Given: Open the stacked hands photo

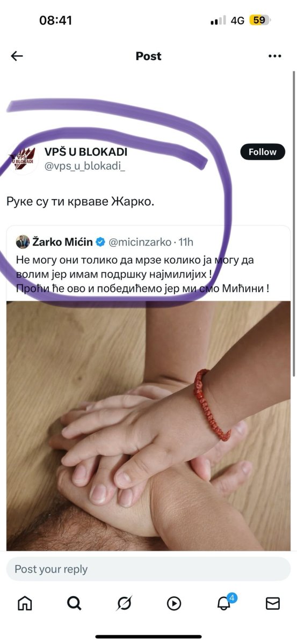Looking at the screenshot, I should [x=149, y=425].
